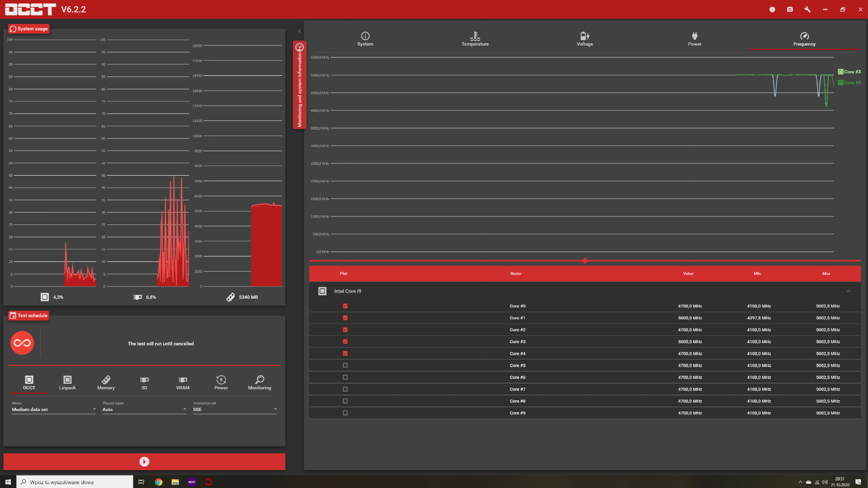Toggle Core #8 legend entry in graph
The image size is (868, 488).
[x=849, y=82]
